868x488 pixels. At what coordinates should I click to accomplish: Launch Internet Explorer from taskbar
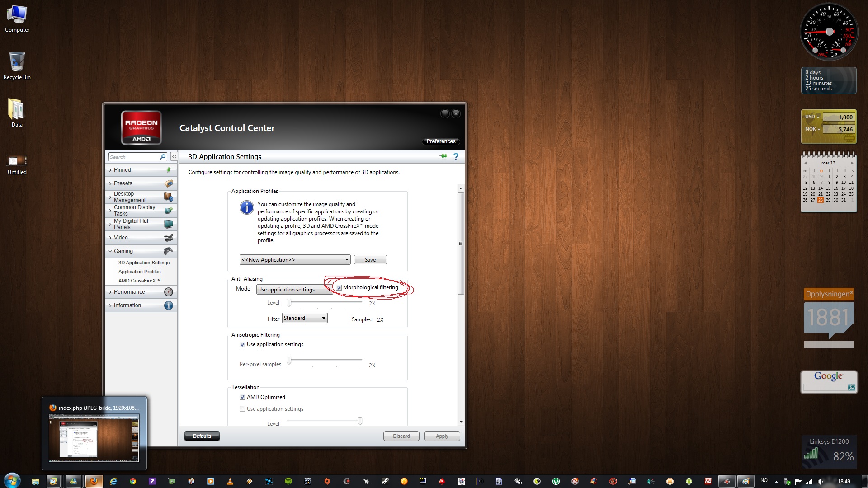tap(113, 481)
